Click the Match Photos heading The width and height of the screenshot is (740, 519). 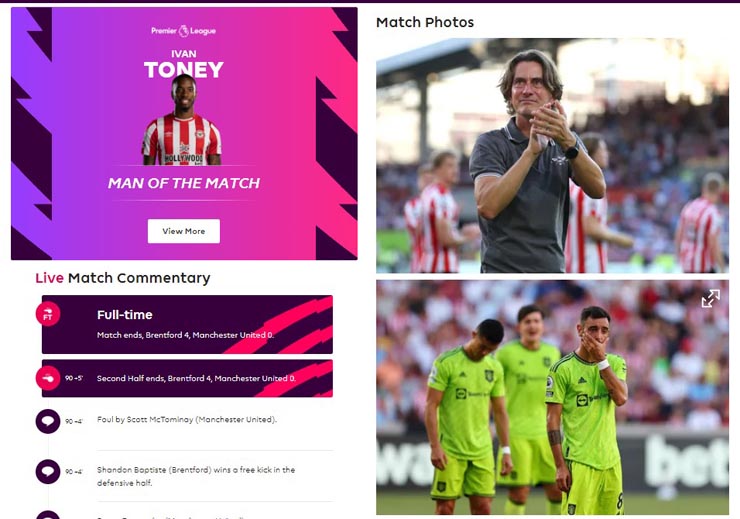click(x=425, y=22)
